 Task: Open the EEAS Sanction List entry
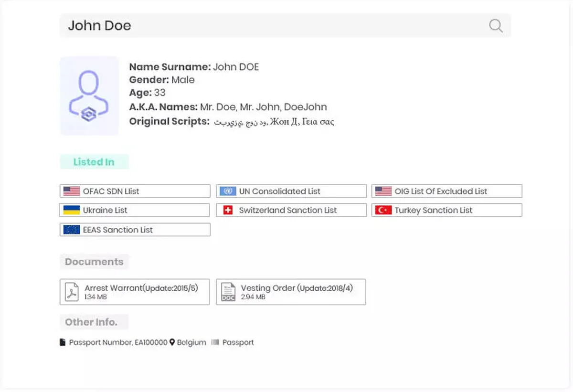click(135, 230)
